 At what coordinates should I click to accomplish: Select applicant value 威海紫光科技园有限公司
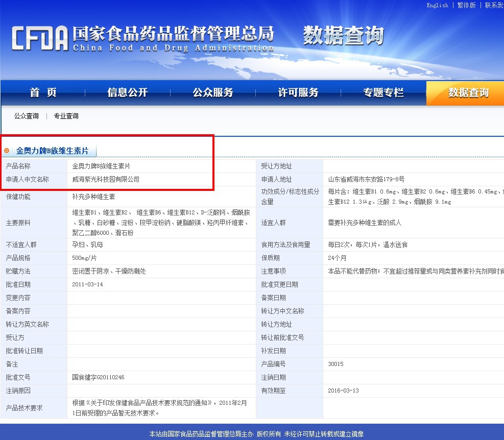click(106, 179)
